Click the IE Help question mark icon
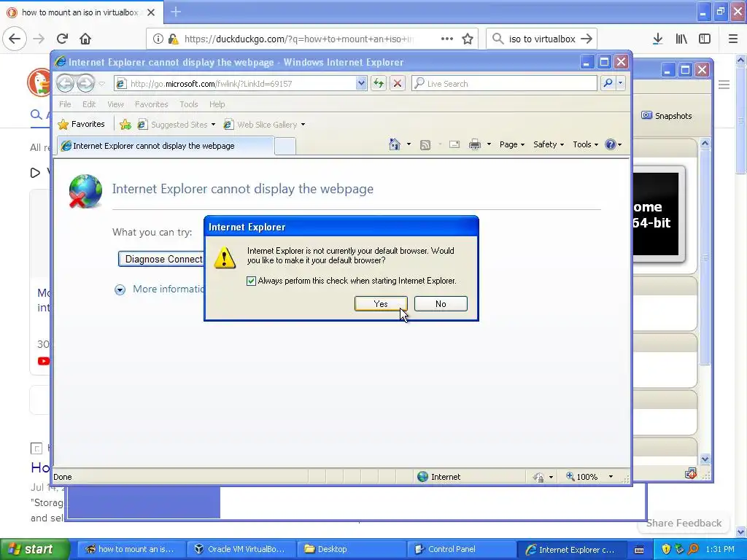This screenshot has width=747, height=560. tap(611, 144)
